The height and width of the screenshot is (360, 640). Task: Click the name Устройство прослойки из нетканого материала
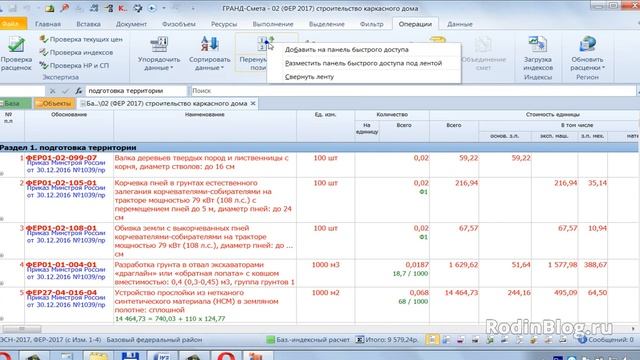[196, 301]
